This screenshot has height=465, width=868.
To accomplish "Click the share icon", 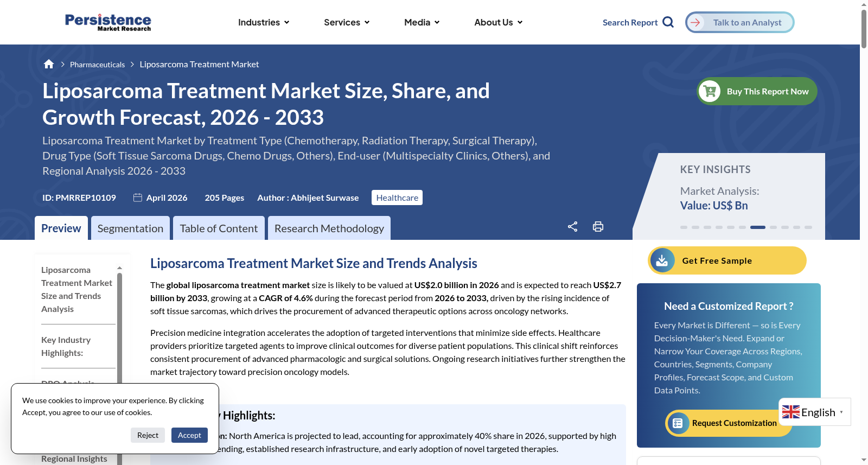I will 572,227.
